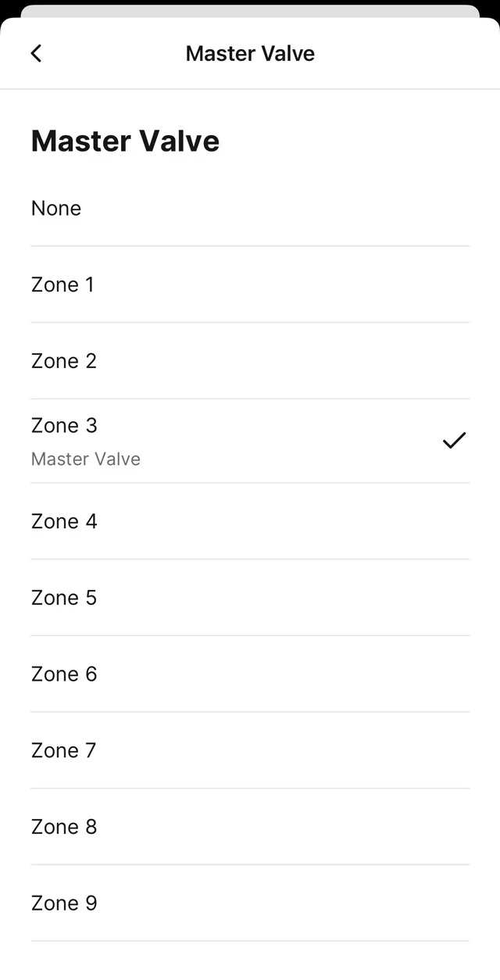Assign Zone 6 as master valve

[64, 674]
